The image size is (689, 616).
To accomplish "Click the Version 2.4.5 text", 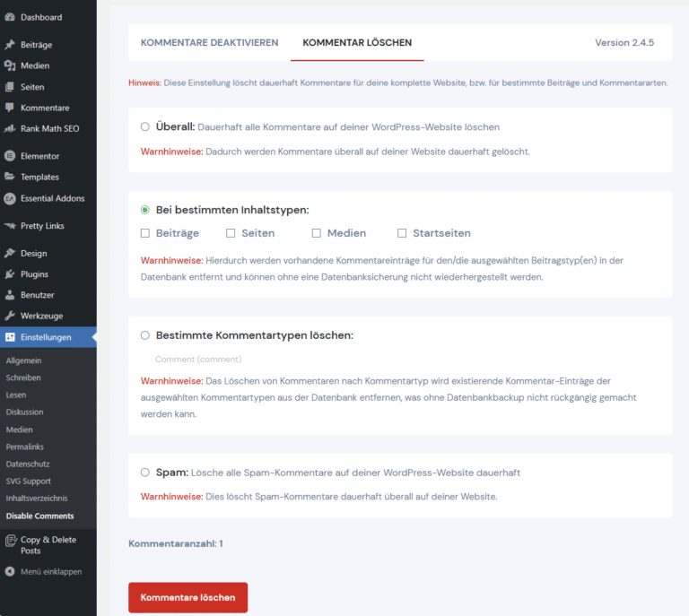I will [624, 42].
